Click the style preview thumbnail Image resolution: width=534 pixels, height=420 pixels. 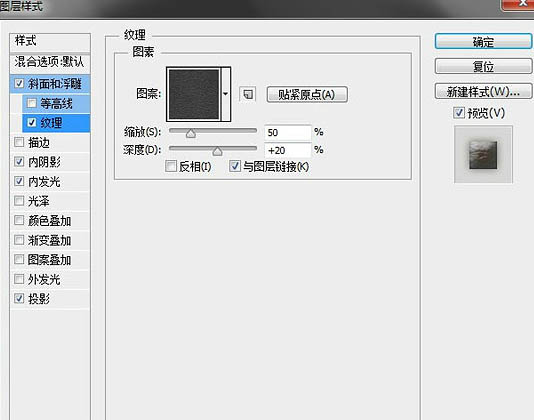tap(483, 154)
